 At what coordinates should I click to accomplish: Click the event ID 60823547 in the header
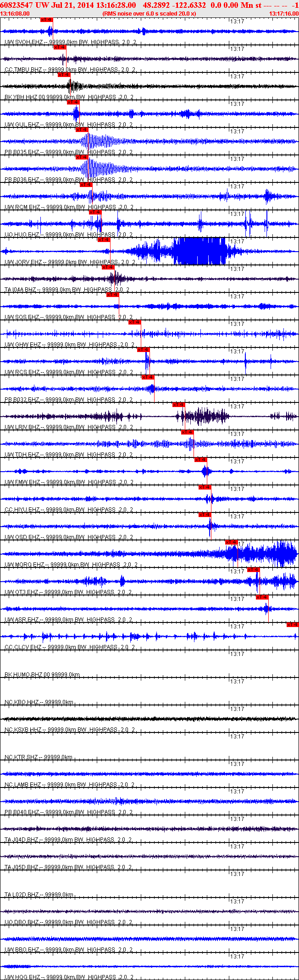16,5
